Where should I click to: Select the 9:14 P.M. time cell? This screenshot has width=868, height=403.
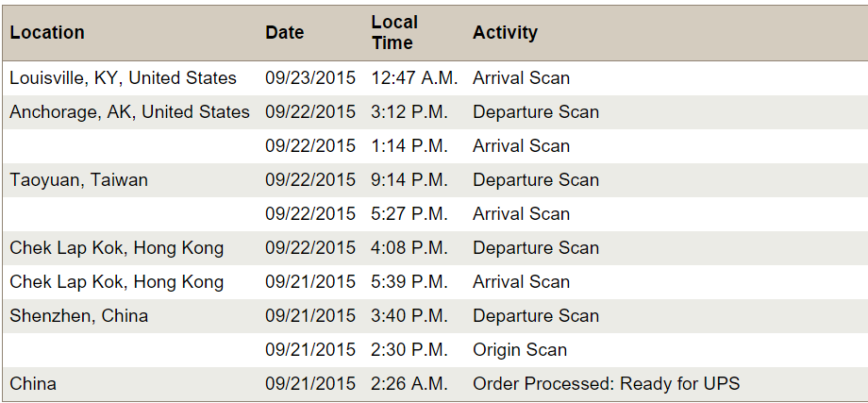tap(409, 180)
